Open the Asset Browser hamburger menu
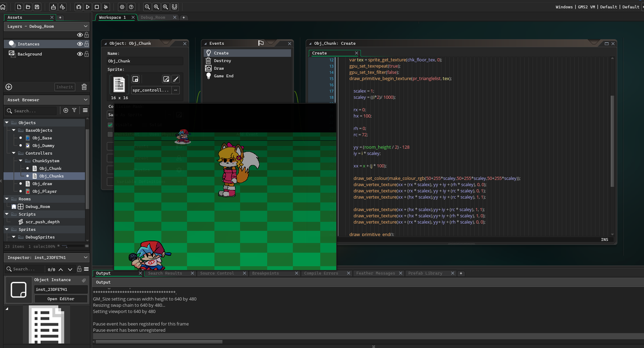This screenshot has width=644, height=348. tap(85, 110)
